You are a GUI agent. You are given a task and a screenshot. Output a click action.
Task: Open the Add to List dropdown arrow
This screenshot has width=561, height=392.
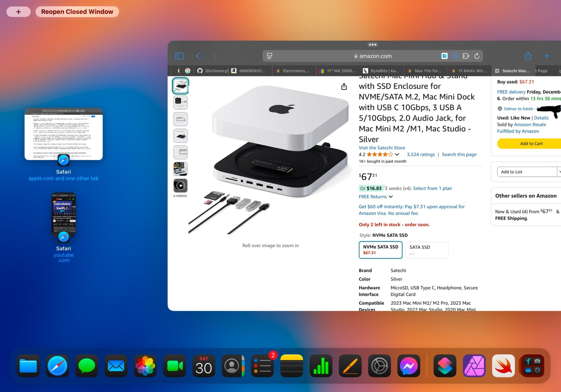pyautogui.click(x=559, y=172)
